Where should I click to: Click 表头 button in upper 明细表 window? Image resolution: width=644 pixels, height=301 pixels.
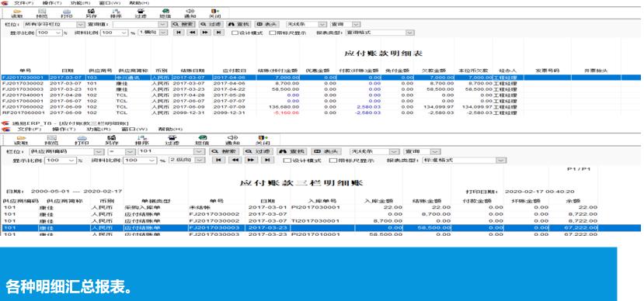pos(266,25)
